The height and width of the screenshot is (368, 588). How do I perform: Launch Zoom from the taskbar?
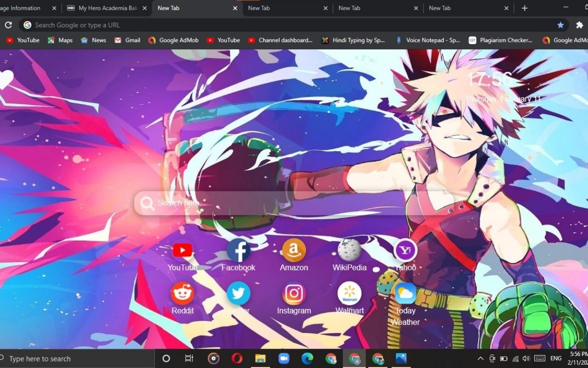pyautogui.click(x=284, y=359)
